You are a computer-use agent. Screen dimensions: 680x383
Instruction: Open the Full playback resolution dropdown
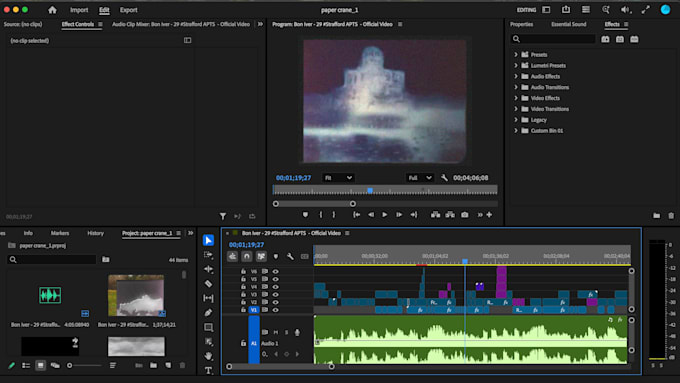420,178
